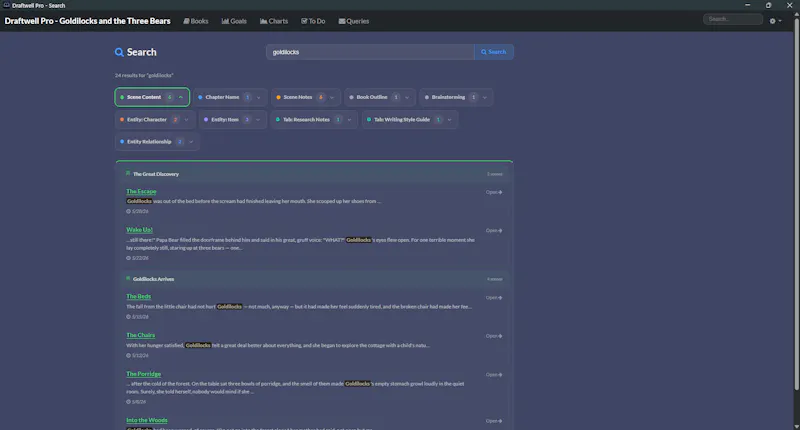Click the 2 scenes count label
Screen dimensions: 800x430
(x=494, y=174)
